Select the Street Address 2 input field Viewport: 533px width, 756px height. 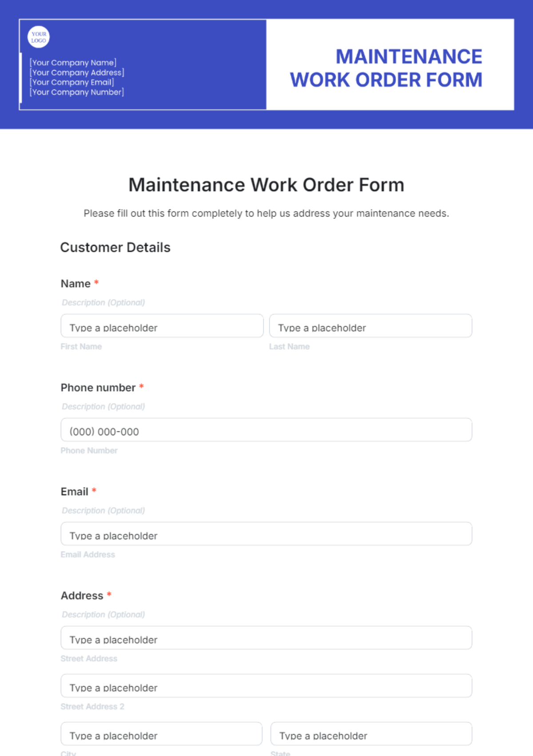coord(266,686)
